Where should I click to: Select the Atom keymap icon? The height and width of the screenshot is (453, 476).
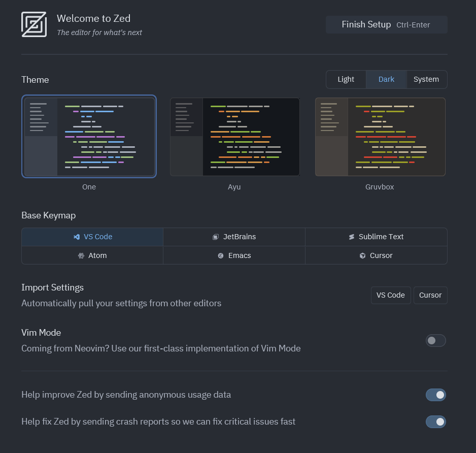pos(81,255)
